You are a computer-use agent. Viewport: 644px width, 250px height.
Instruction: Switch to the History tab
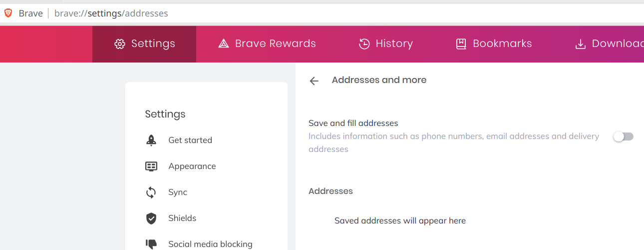pyautogui.click(x=386, y=44)
